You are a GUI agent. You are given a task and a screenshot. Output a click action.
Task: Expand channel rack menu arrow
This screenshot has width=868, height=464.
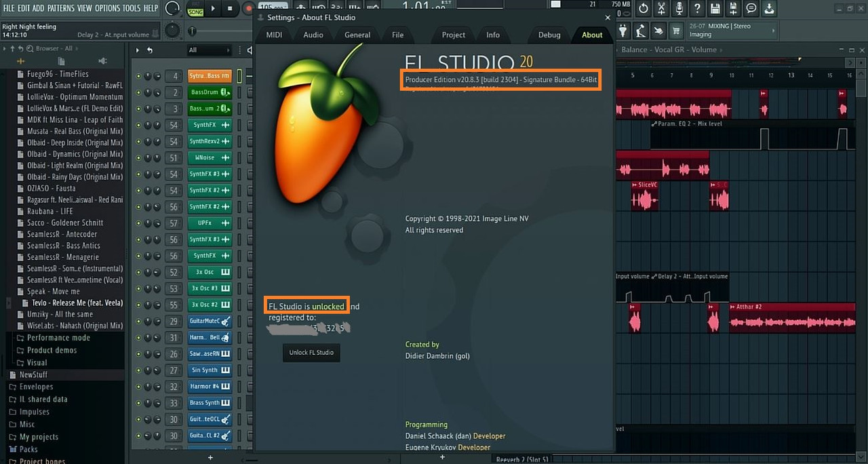tap(138, 50)
